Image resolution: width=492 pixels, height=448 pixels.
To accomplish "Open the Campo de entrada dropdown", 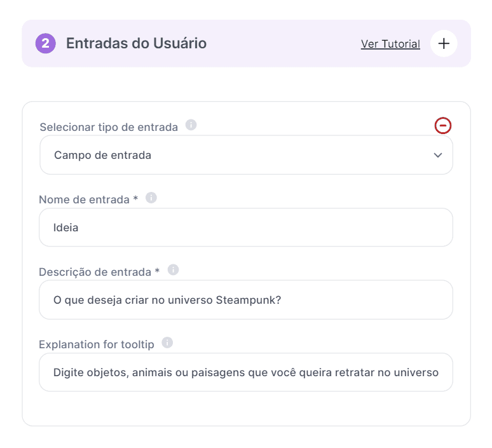I will (x=246, y=155).
